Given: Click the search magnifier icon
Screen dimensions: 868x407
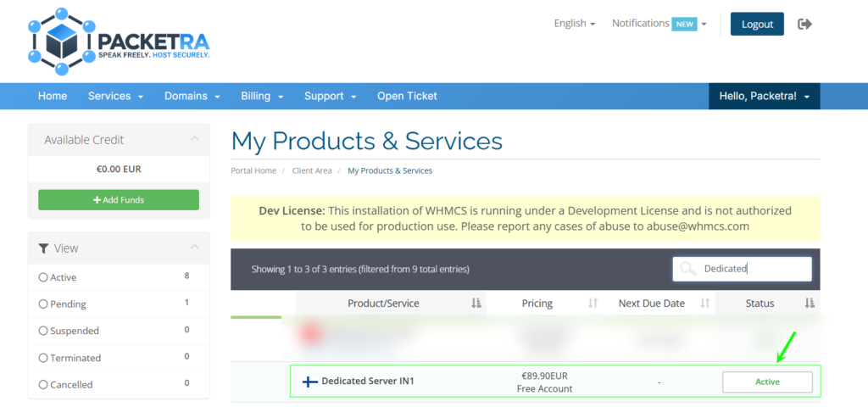Looking at the screenshot, I should pos(687,269).
